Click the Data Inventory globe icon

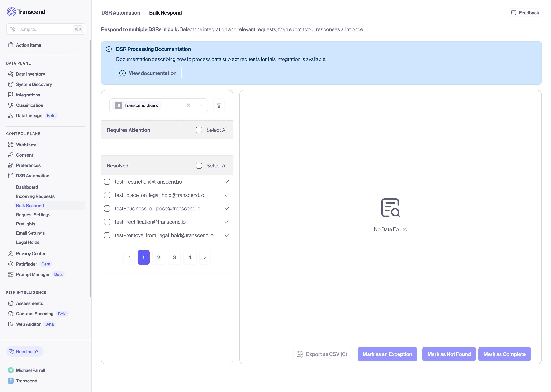coord(11,74)
